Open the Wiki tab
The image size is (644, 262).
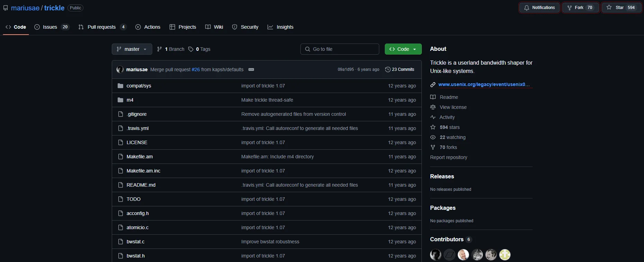[x=214, y=27]
